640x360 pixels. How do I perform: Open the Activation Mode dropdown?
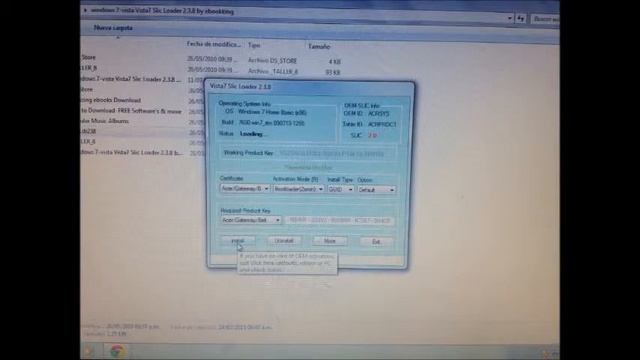click(299, 189)
